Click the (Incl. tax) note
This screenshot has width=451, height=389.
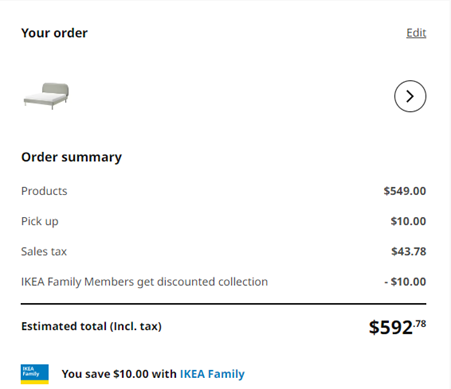coord(136,326)
